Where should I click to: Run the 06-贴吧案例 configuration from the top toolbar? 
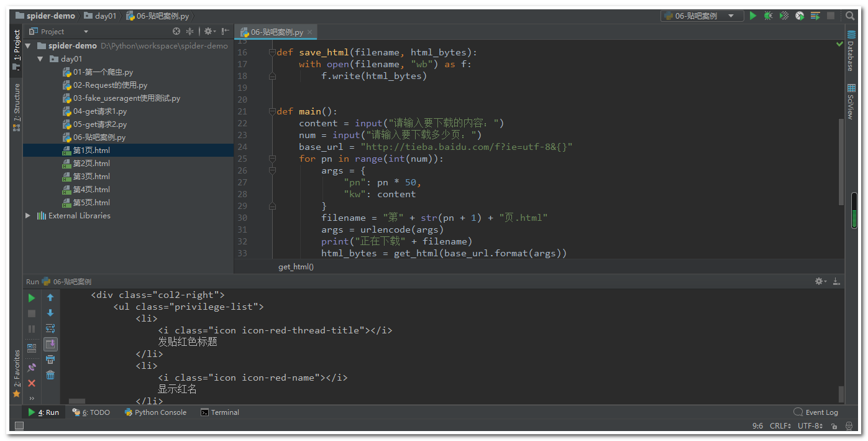click(753, 16)
